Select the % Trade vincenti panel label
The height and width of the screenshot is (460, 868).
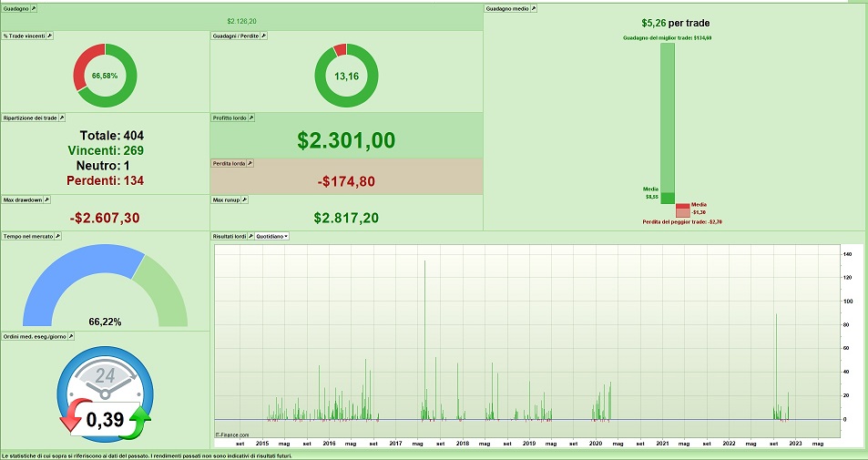(x=24, y=36)
